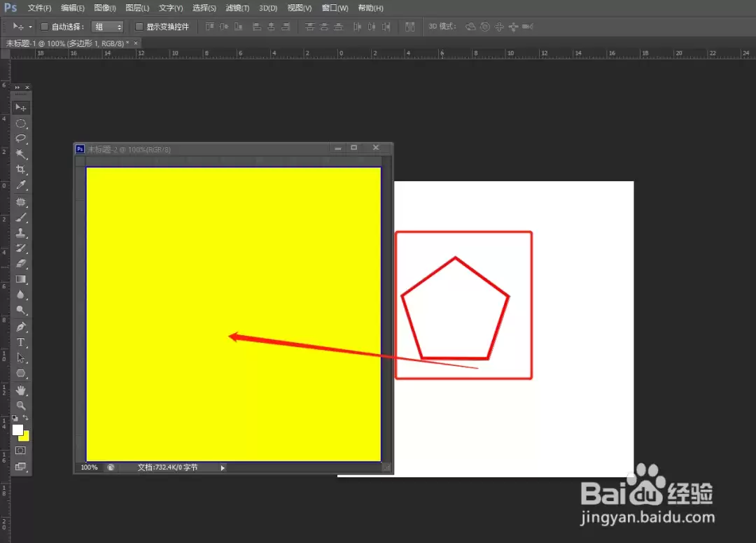Select the Polygon shape tool
The width and height of the screenshot is (756, 543).
pyautogui.click(x=21, y=373)
